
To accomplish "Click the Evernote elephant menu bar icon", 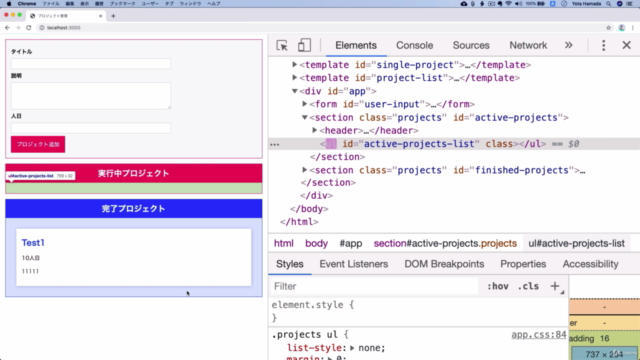I will (x=500, y=4).
